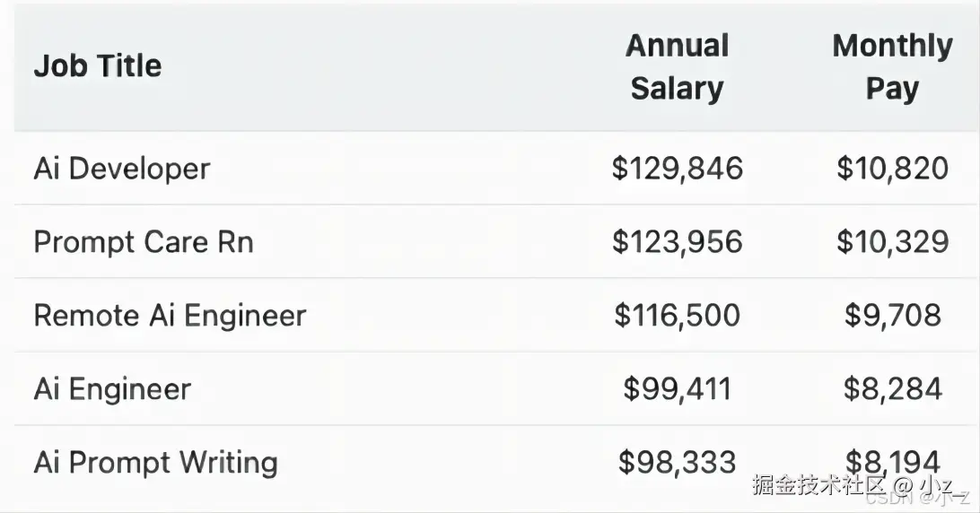Select the Prompt Care Rn job title
This screenshot has width=980, height=513.
pos(144,242)
